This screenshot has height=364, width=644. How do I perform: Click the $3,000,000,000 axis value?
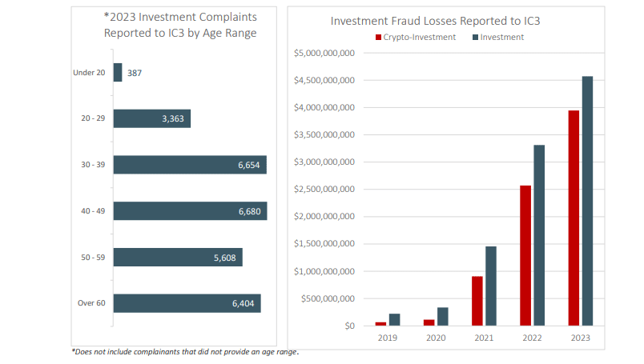[x=324, y=162]
